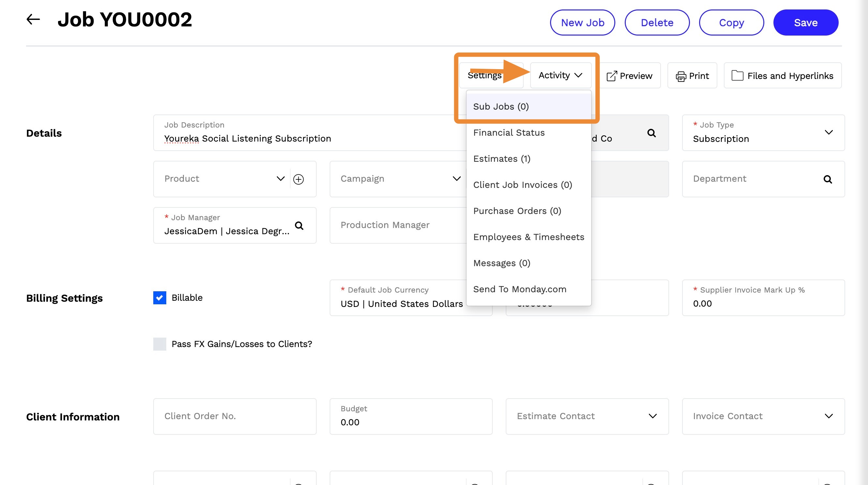This screenshot has height=485, width=868.
Task: Expand the Job Type dropdown
Action: pyautogui.click(x=829, y=132)
